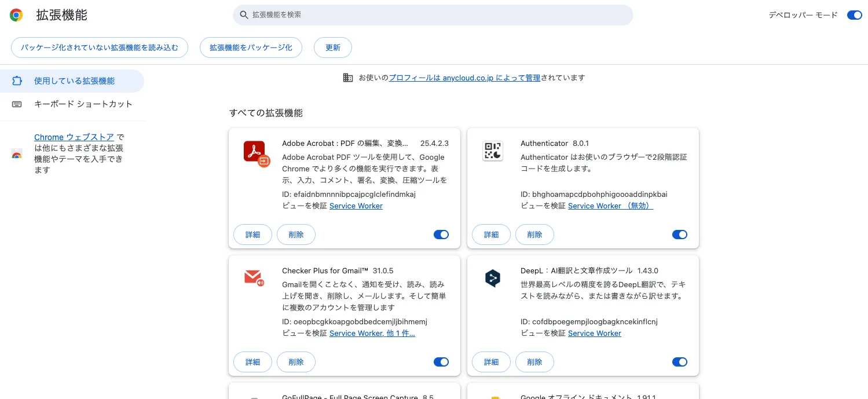Open 詳細 for Authenticator
Screen dimensions: 868x399
coord(492,235)
